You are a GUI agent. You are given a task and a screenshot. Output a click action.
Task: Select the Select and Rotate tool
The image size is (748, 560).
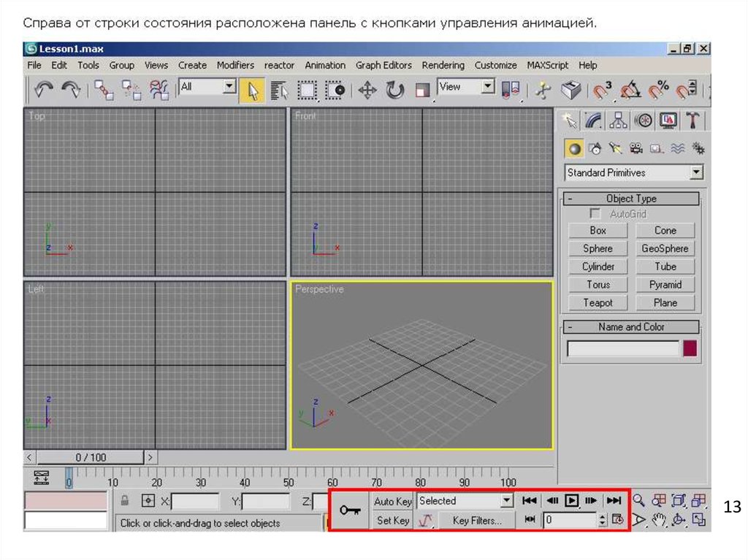[394, 90]
